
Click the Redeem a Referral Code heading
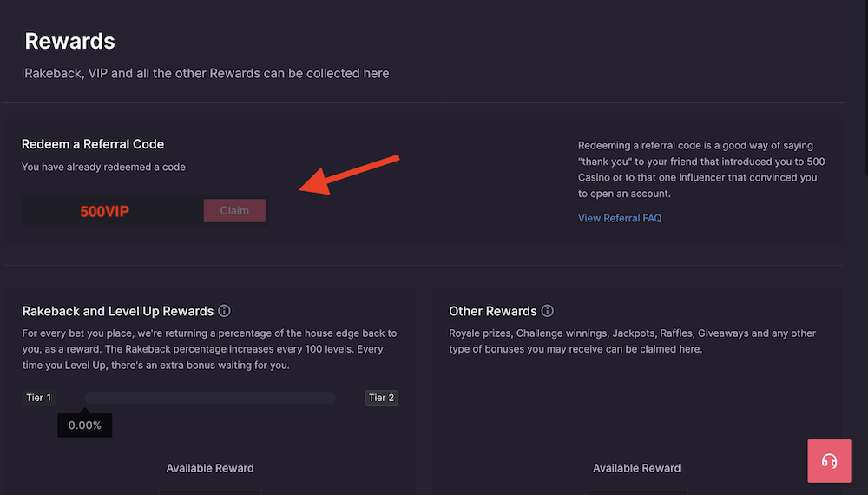tap(93, 144)
